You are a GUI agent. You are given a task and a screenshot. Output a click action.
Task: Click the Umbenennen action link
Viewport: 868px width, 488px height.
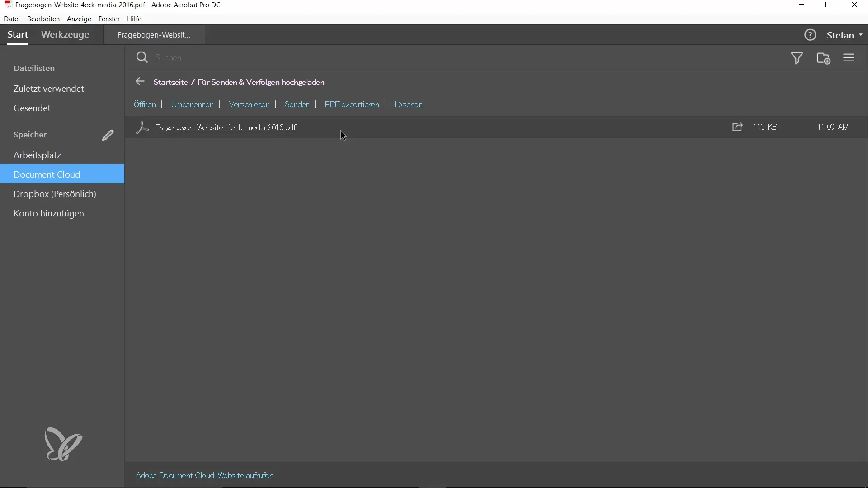pyautogui.click(x=192, y=104)
